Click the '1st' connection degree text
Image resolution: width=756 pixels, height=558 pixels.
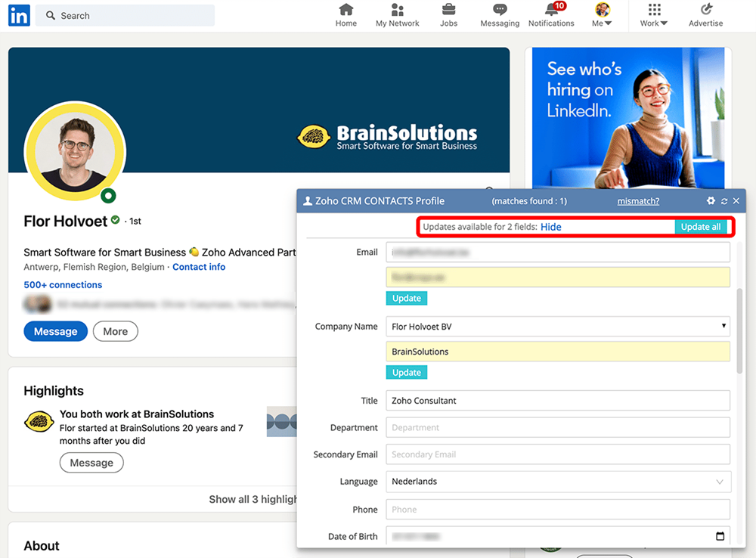click(135, 222)
